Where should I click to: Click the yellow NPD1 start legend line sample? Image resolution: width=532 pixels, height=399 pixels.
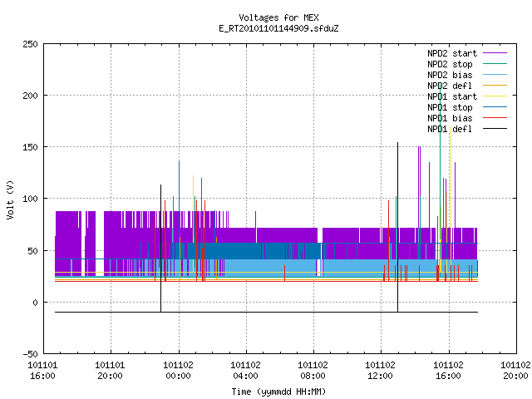coord(495,96)
